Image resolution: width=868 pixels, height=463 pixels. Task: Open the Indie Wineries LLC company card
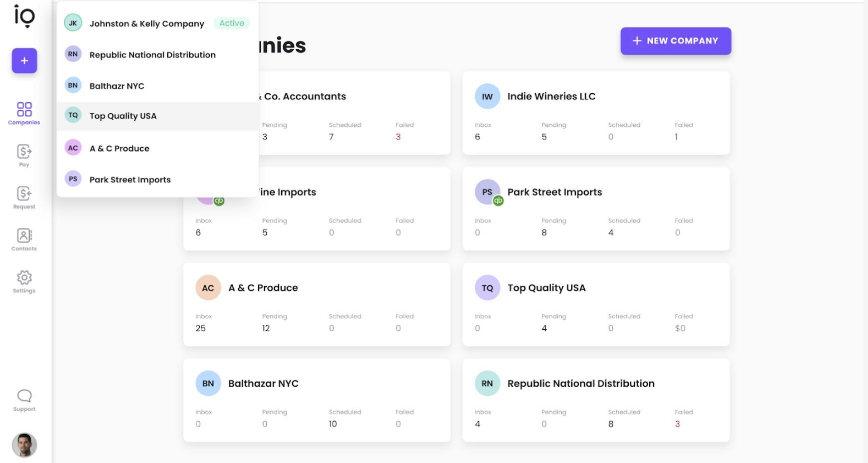595,112
